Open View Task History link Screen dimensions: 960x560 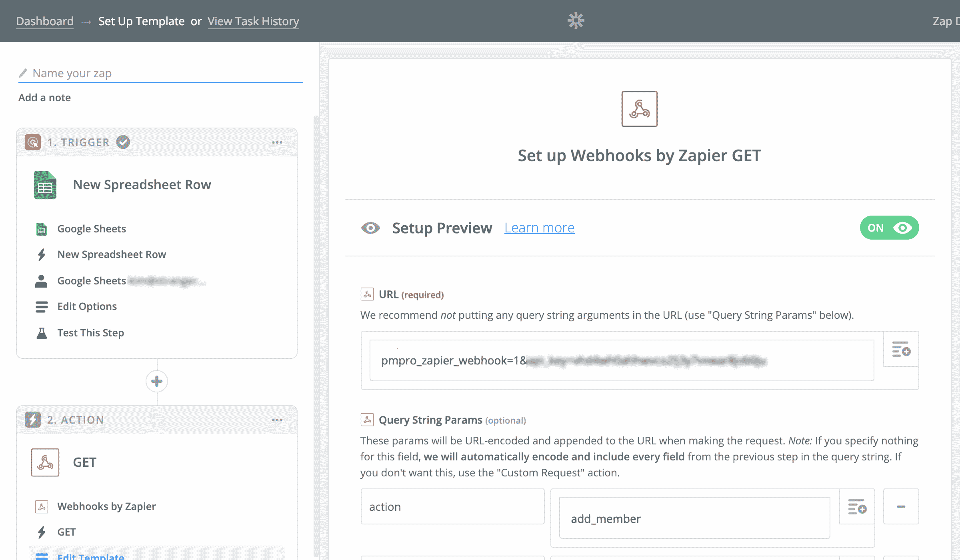253,21
